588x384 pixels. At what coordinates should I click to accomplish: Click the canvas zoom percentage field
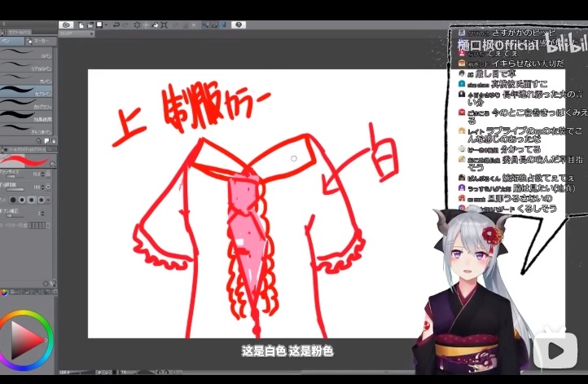(64, 373)
